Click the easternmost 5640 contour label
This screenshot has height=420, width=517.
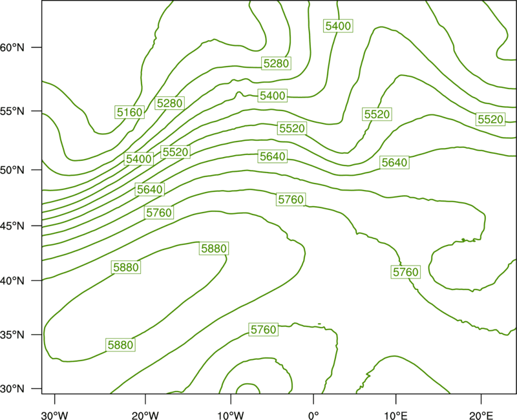pos(394,162)
